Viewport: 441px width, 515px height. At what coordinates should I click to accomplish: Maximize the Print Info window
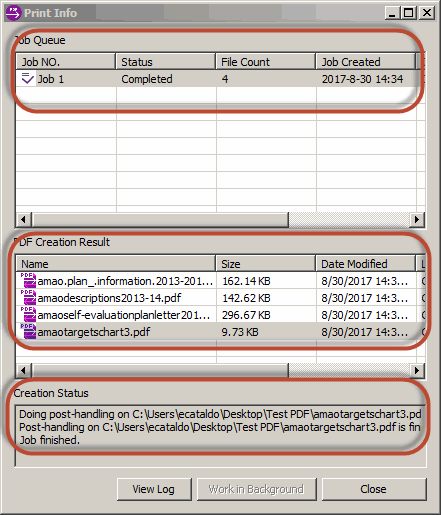pos(408,13)
